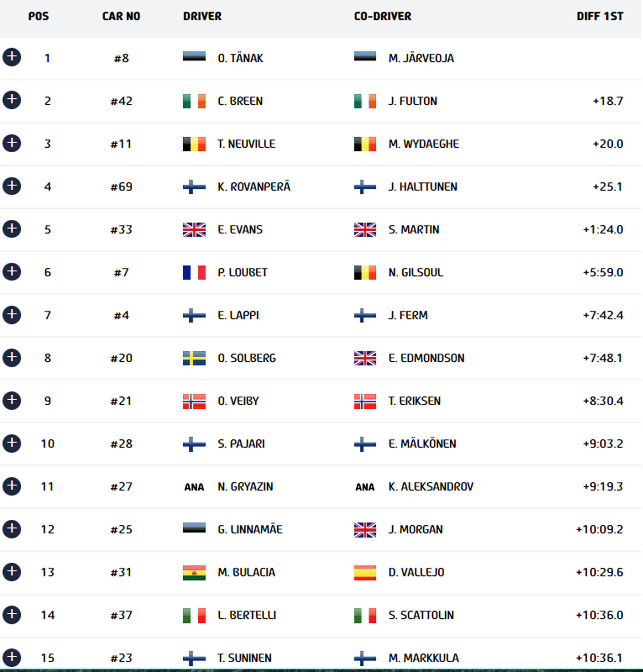Click the Swedish flag next to O. Solberg
Image resolution: width=643 pixels, height=672 pixels.
(x=194, y=358)
